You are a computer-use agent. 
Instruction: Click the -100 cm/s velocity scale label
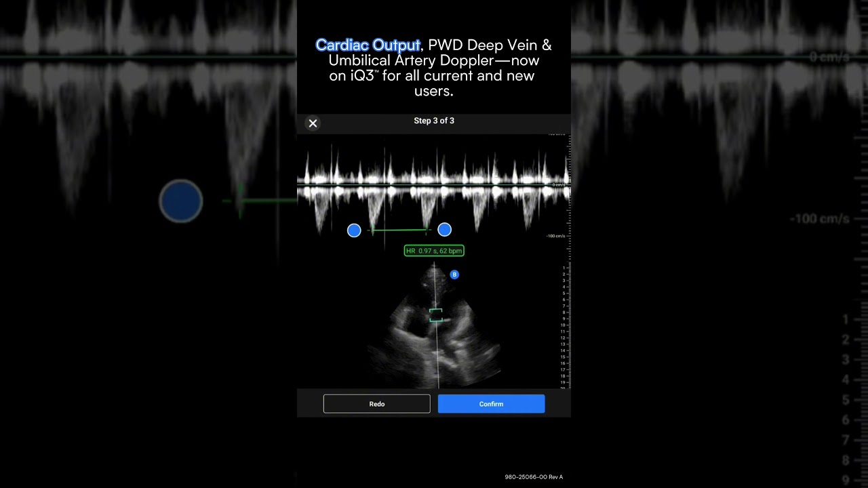tap(555, 236)
